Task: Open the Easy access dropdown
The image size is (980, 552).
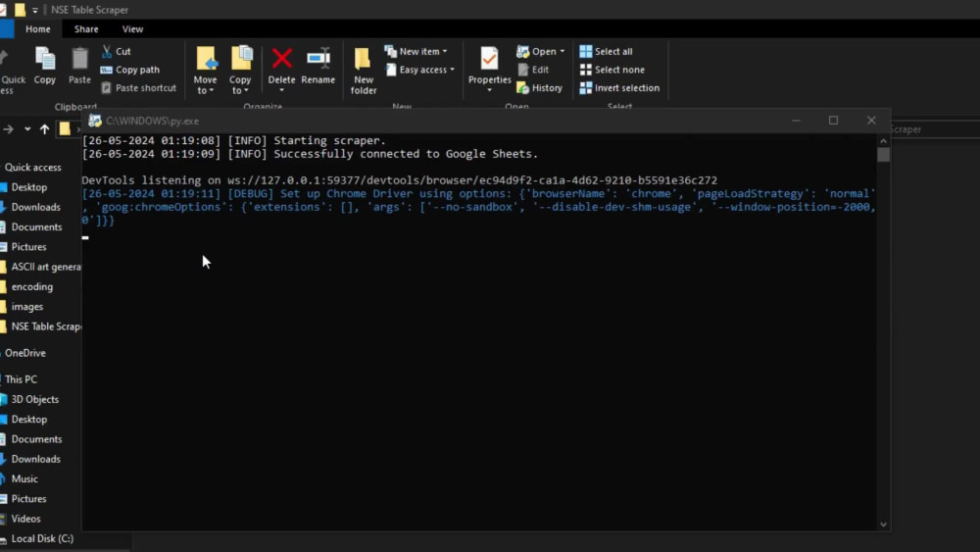Action: point(420,70)
